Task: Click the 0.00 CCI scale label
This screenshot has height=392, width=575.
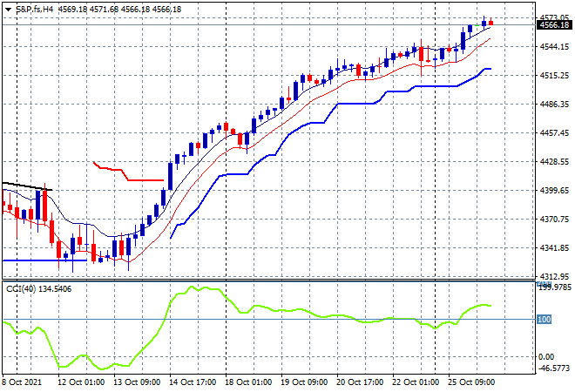Action: pos(546,357)
